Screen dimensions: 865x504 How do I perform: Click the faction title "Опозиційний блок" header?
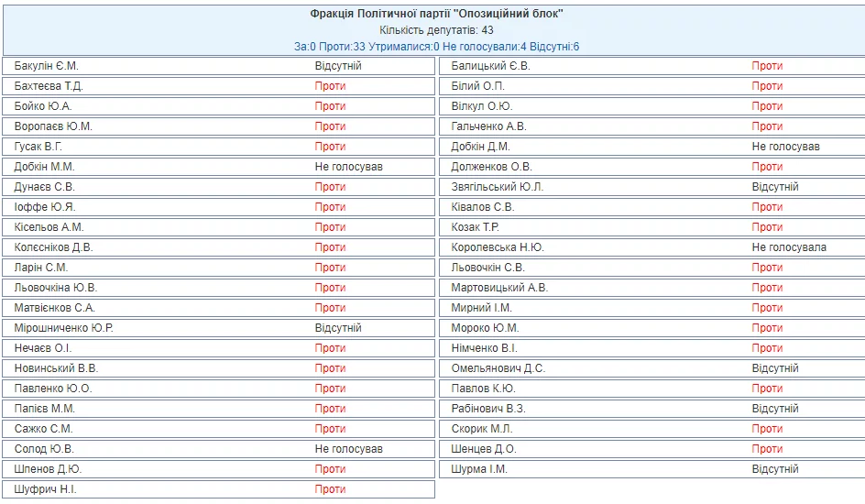436,14
